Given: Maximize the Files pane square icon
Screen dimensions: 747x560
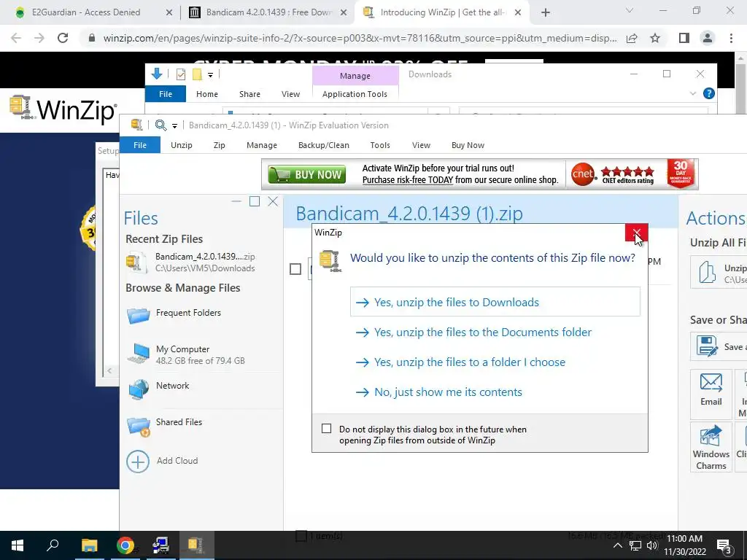Looking at the screenshot, I should click(255, 201).
